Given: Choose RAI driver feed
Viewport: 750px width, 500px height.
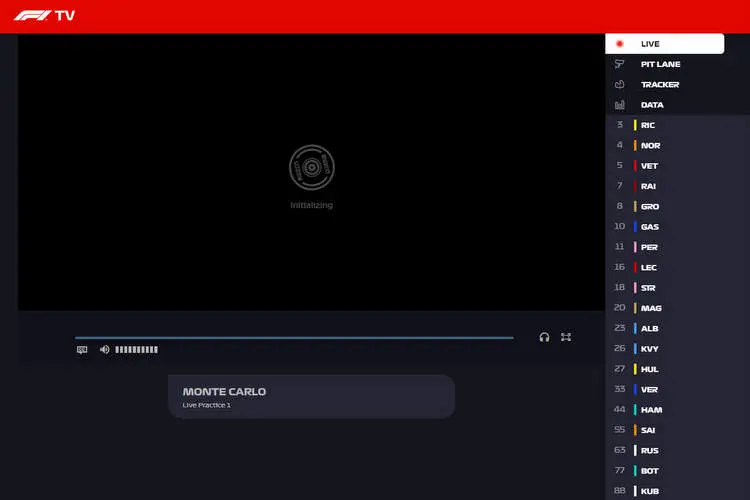Looking at the screenshot, I should point(677,186).
